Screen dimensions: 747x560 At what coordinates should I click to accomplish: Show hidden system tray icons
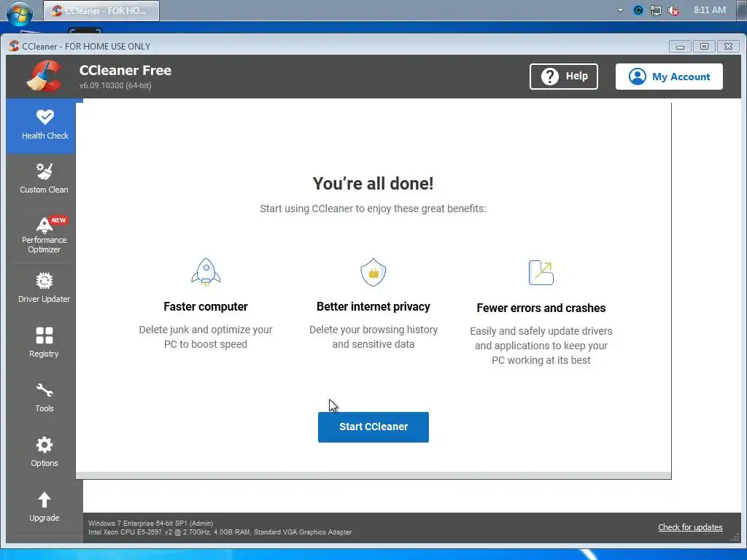pos(620,10)
